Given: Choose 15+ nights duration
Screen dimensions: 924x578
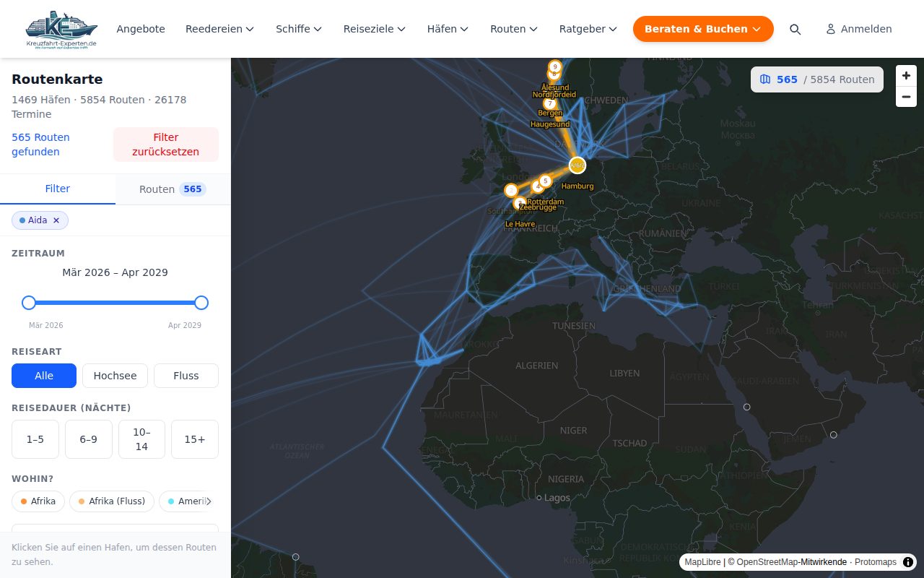Looking at the screenshot, I should pos(195,439).
